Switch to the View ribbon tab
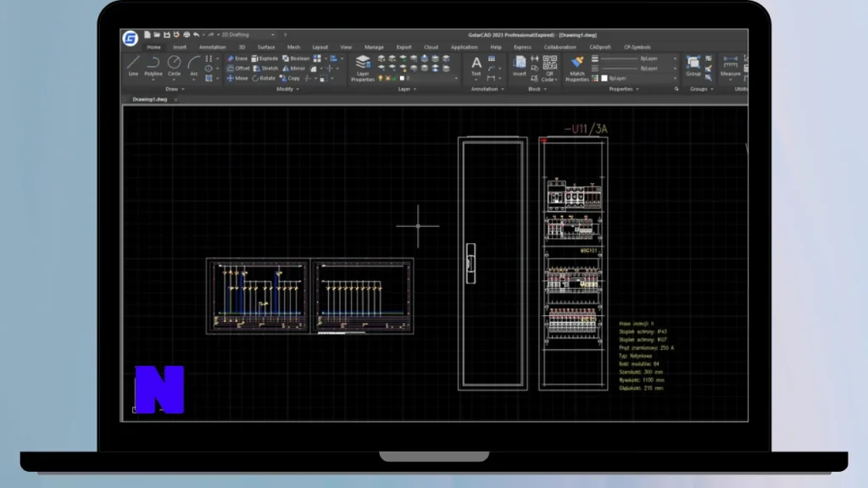 pos(346,47)
